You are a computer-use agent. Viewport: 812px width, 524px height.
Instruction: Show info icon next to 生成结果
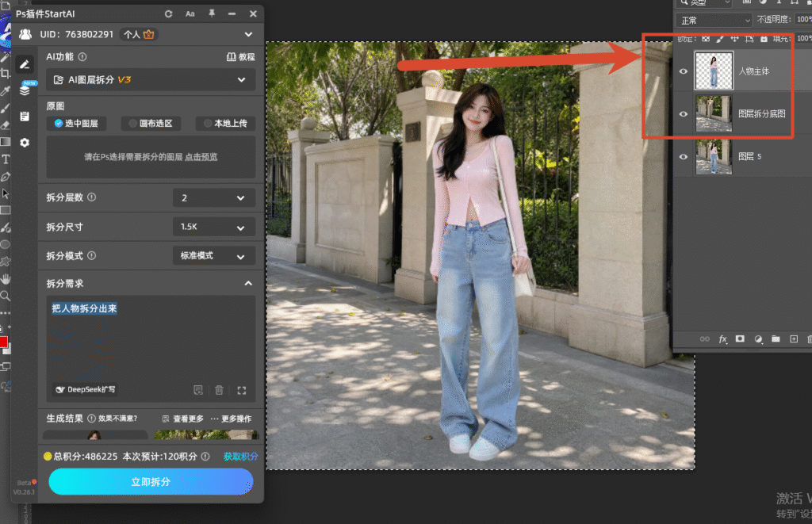tap(92, 419)
